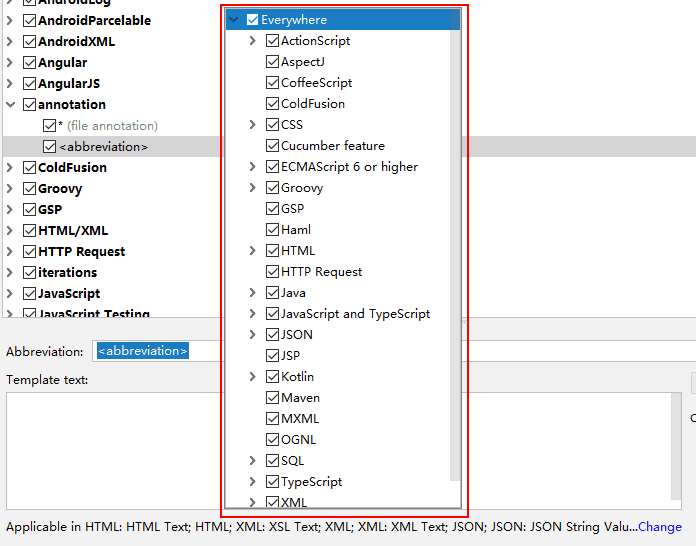Toggle ColdFusion checkbox in context popup
696x546 pixels.
coord(272,103)
